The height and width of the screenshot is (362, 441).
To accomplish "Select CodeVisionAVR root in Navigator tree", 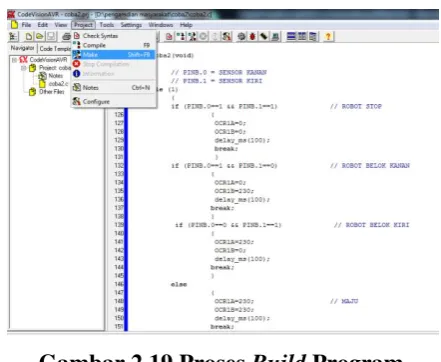I will click(48, 60).
